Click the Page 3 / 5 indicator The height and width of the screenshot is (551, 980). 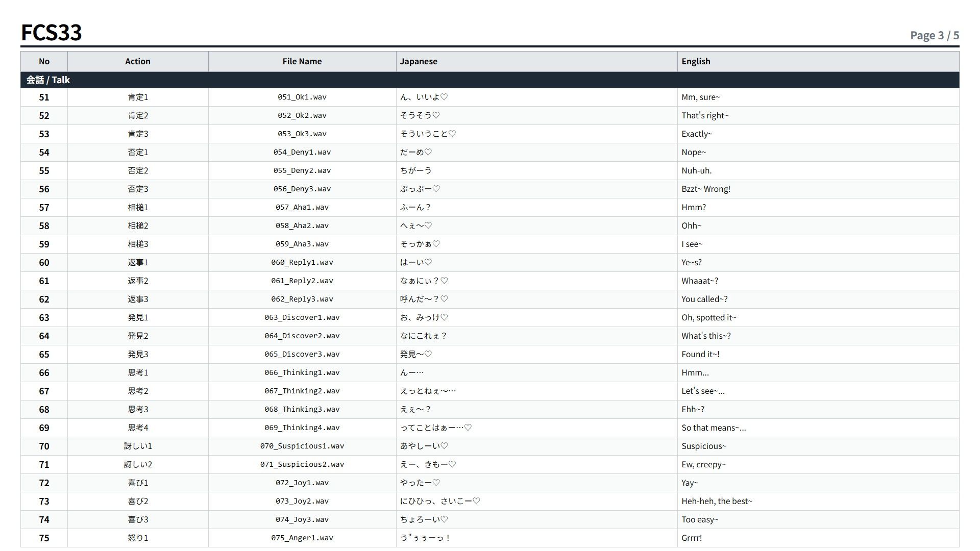coord(935,35)
